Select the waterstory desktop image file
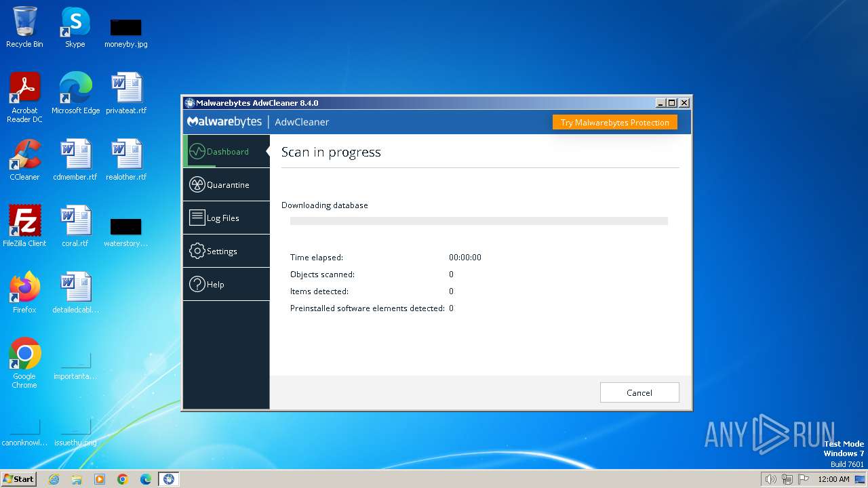This screenshot has width=868, height=488. [x=125, y=232]
